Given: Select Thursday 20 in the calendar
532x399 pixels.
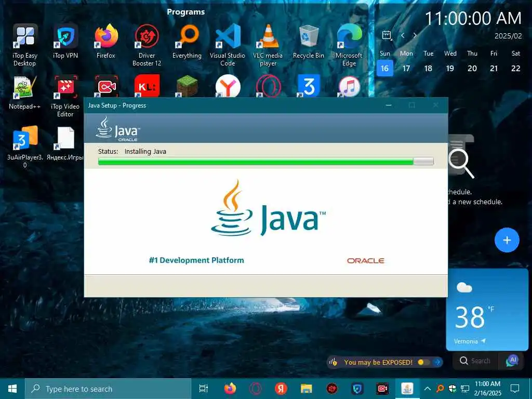Looking at the screenshot, I should [x=472, y=68].
